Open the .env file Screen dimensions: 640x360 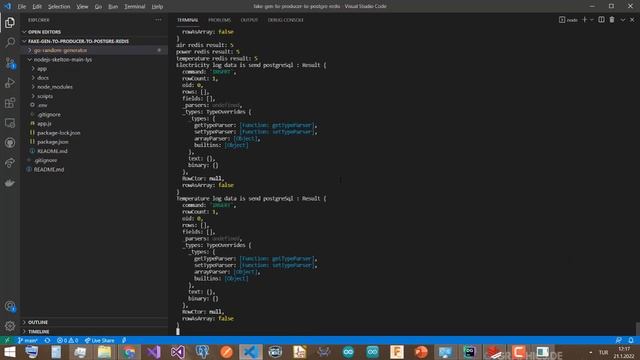42,105
